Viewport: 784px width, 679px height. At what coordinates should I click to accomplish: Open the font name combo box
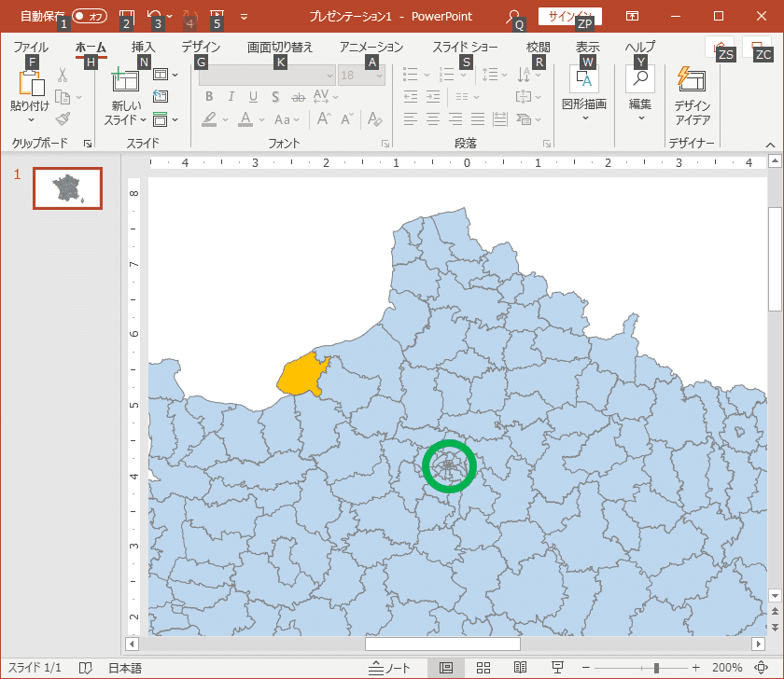267,76
